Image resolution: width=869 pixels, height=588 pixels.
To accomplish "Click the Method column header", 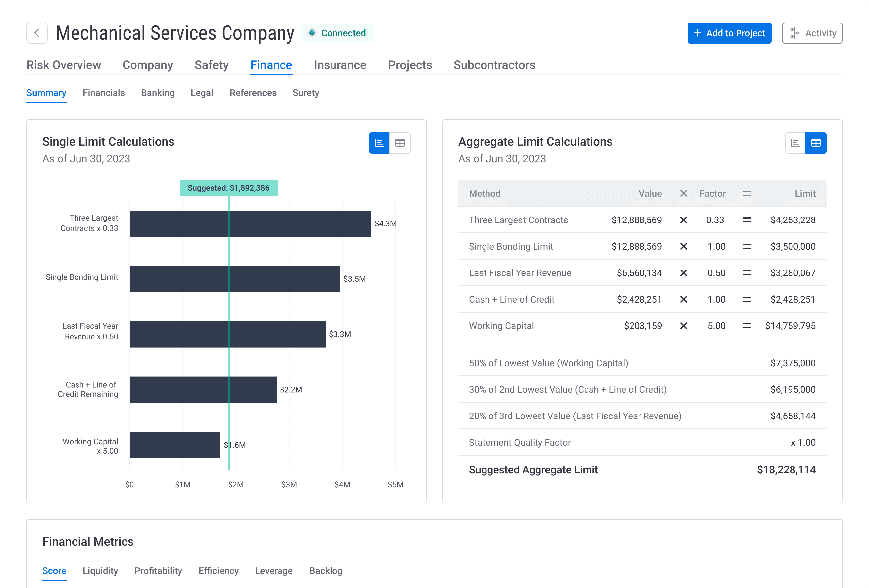I will [484, 194].
